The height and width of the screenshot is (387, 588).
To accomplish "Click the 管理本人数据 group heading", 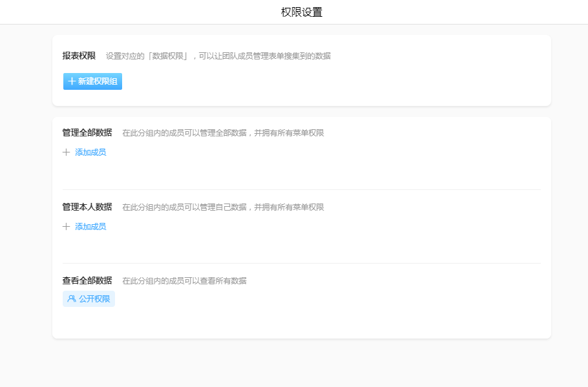I will click(x=87, y=207).
